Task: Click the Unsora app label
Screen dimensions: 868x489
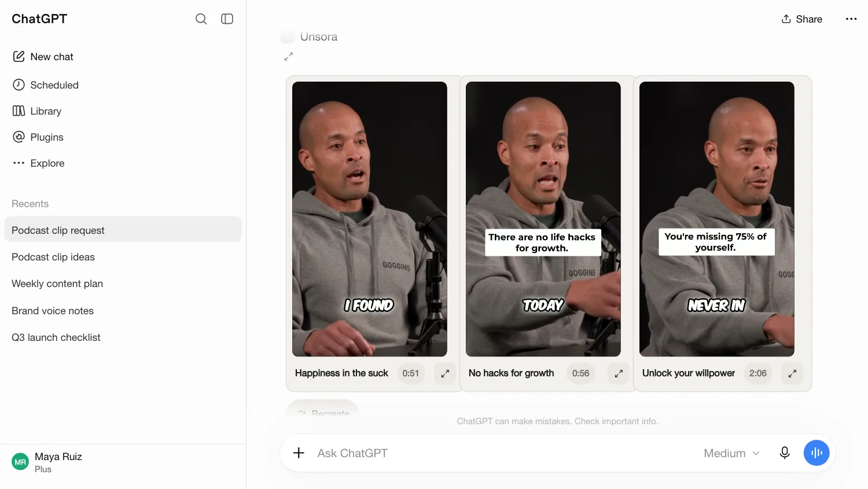Action: [x=319, y=37]
